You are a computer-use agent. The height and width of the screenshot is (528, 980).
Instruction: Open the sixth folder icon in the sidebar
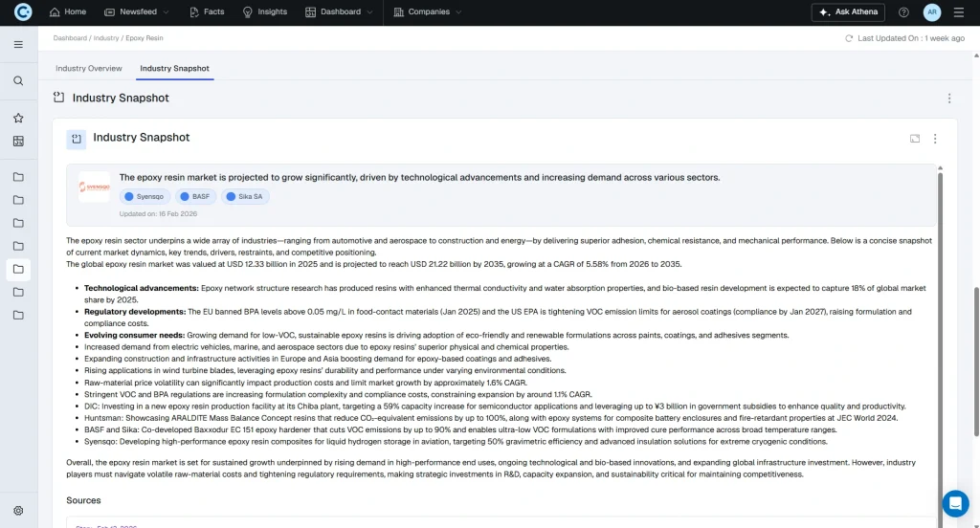tap(18, 292)
